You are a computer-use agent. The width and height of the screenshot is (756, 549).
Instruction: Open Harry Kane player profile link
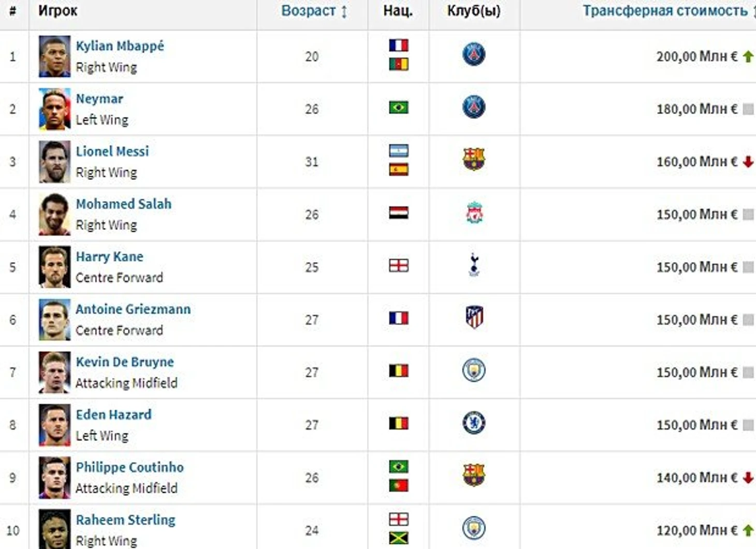[110, 256]
